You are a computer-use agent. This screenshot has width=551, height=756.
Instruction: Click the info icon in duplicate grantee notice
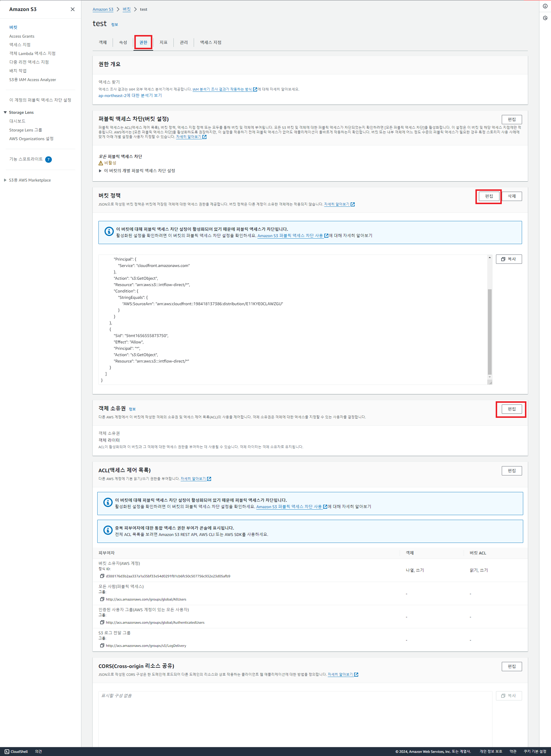coord(108,530)
